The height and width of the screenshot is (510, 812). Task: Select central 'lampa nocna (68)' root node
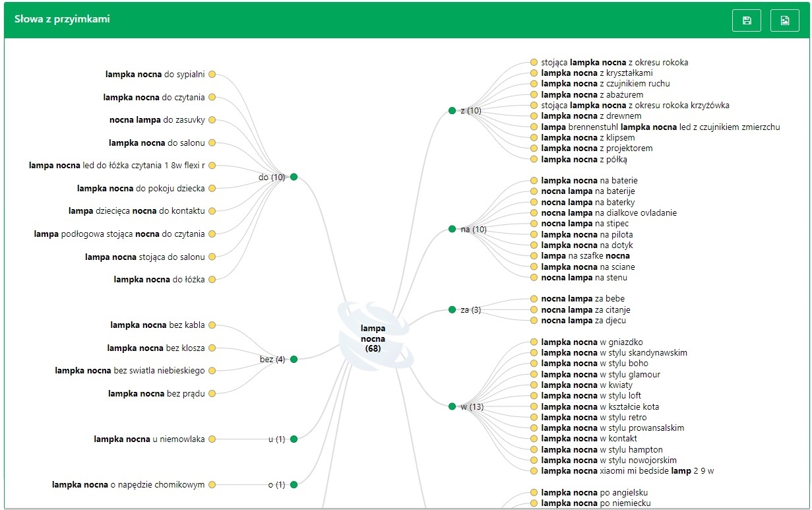pos(373,338)
